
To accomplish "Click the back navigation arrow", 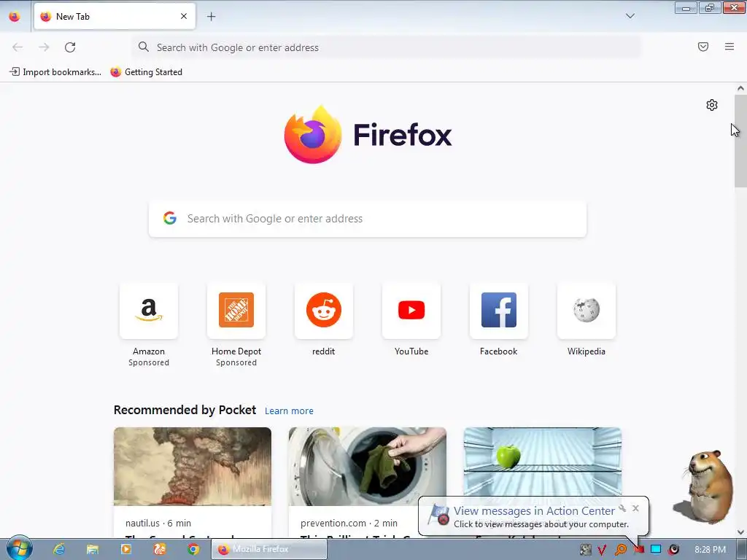I will (18, 47).
